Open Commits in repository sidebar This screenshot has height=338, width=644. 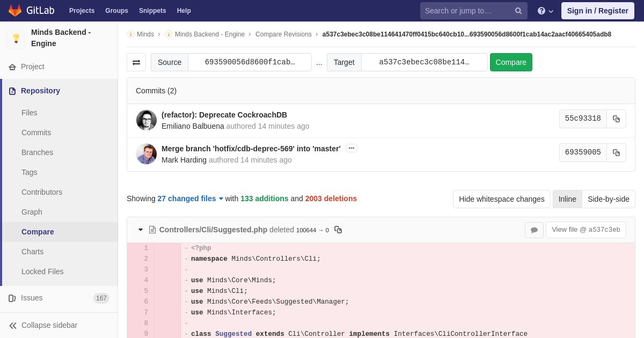[36, 133]
